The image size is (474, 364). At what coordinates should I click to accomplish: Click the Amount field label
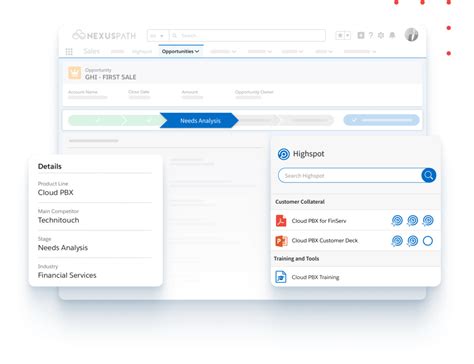click(190, 92)
